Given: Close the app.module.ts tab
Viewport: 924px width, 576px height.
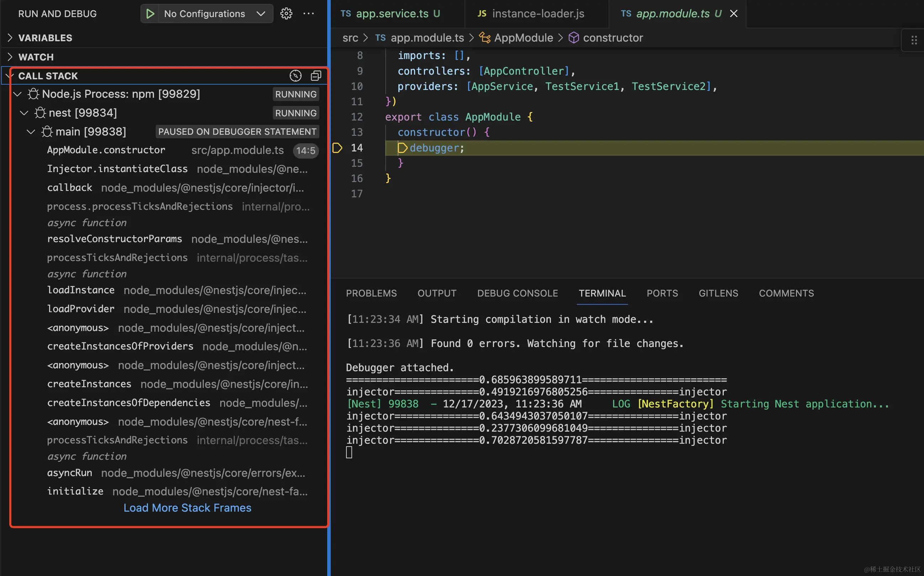Looking at the screenshot, I should 733,14.
